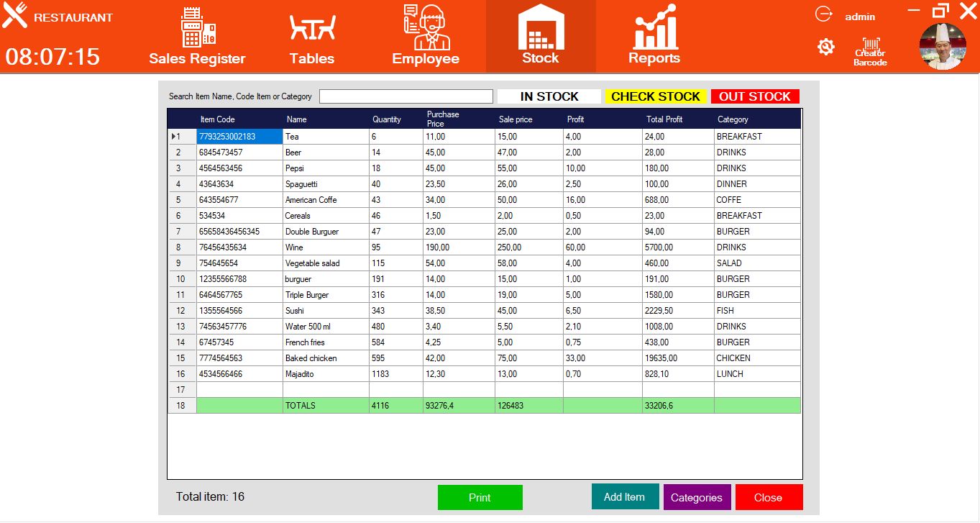Select the quantity 1183 cell
The height and width of the screenshot is (523, 980).
point(396,374)
